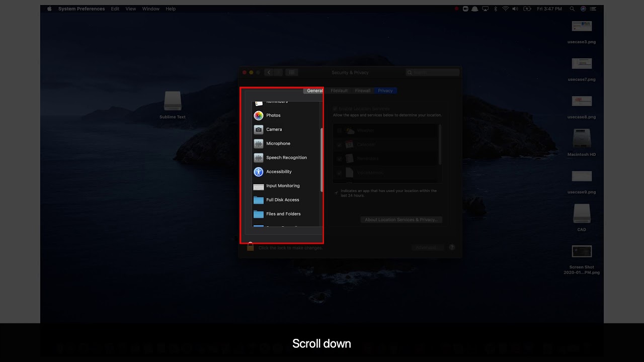The height and width of the screenshot is (362, 644).
Task: Select the Camera icon in privacy list
Action: [x=259, y=130]
